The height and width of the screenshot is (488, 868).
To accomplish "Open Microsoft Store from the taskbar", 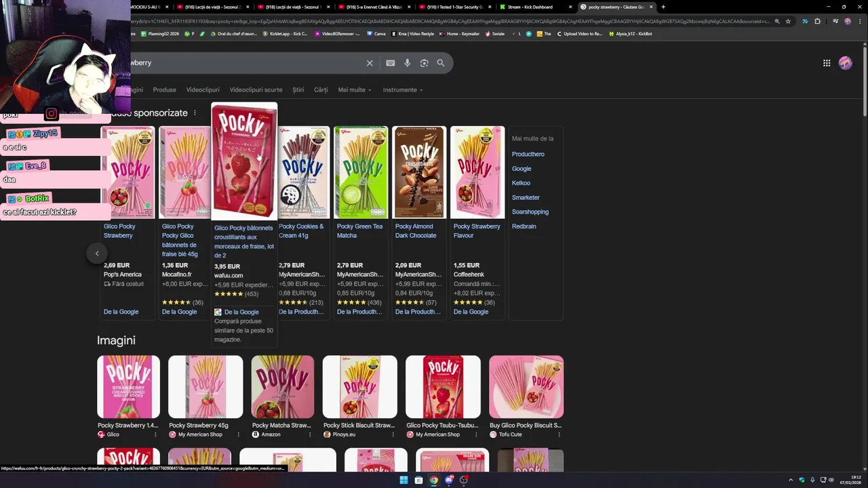I will (418, 480).
